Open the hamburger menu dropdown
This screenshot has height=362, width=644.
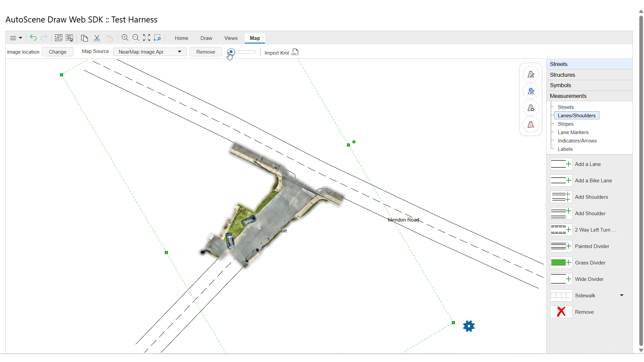click(16, 38)
